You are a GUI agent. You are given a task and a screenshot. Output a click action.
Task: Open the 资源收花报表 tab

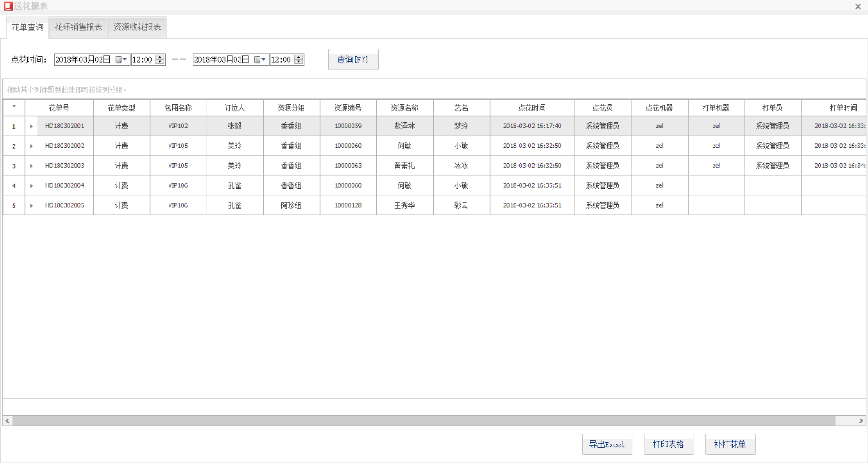pyautogui.click(x=137, y=27)
